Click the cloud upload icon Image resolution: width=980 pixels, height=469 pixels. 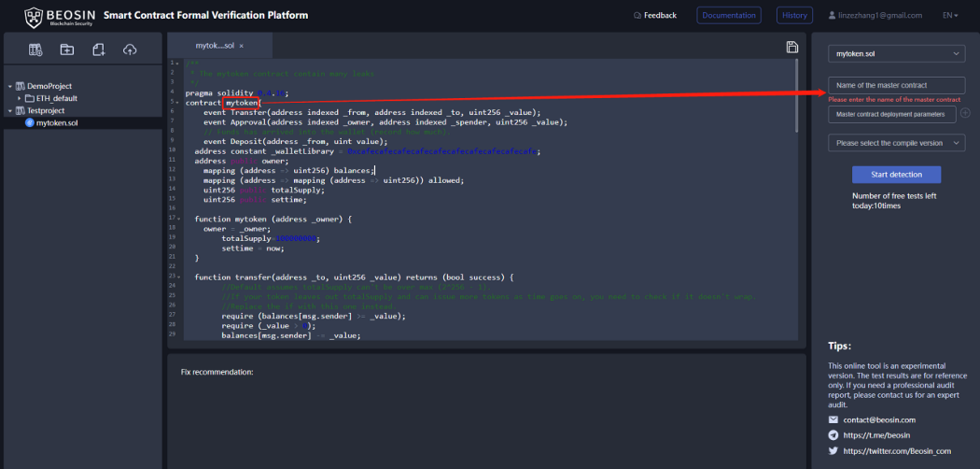(130, 50)
